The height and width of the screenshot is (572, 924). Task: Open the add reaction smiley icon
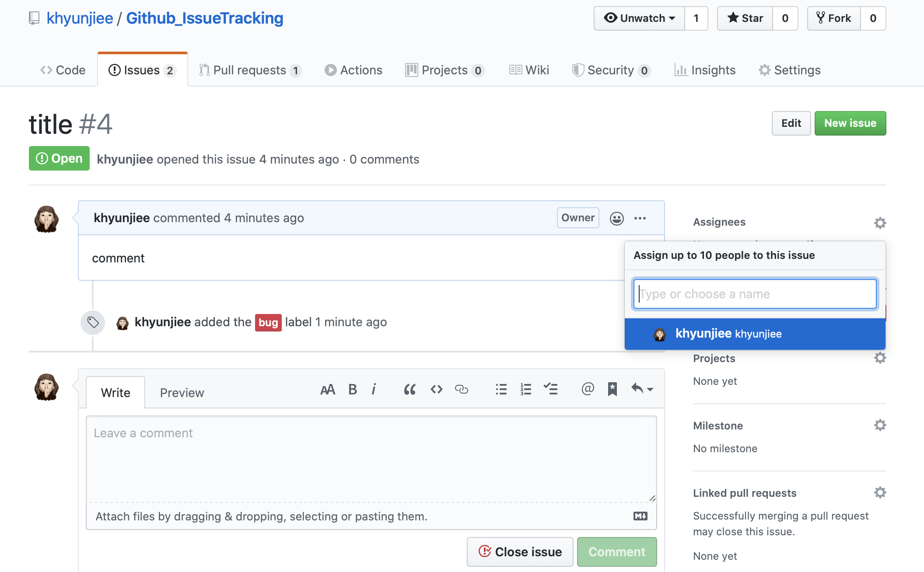point(617,218)
